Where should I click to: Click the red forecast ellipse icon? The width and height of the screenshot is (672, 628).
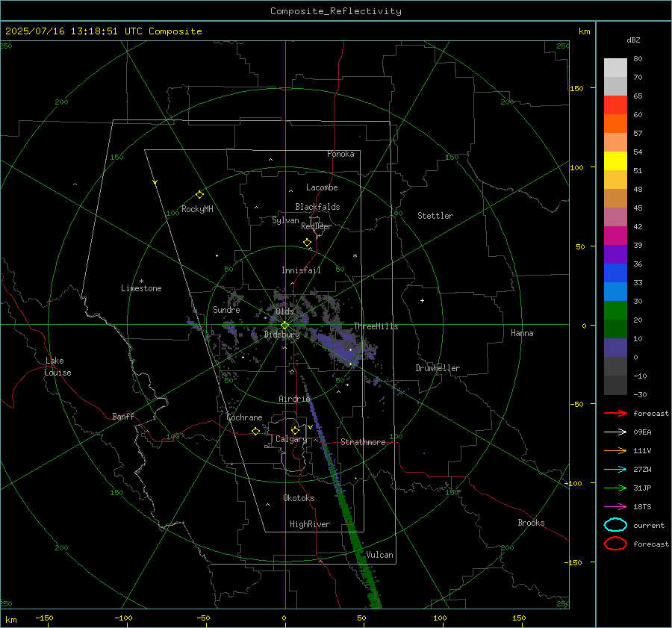tap(615, 544)
